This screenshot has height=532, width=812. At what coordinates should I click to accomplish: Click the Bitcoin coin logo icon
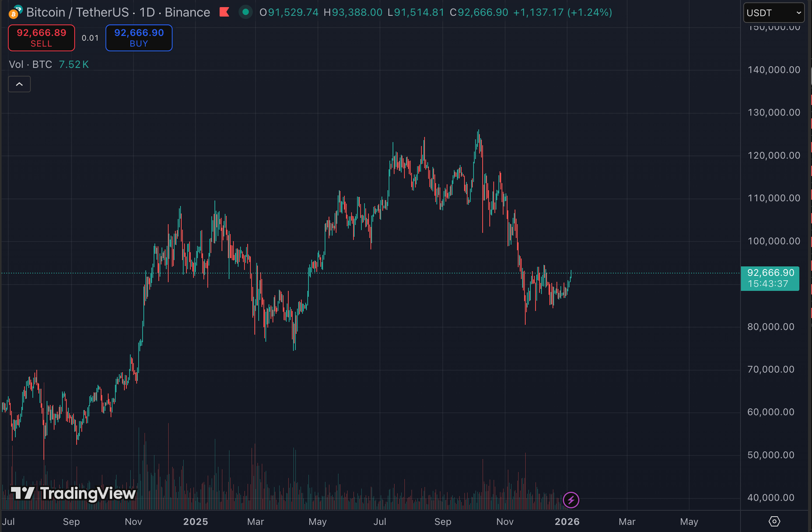[x=15, y=12]
